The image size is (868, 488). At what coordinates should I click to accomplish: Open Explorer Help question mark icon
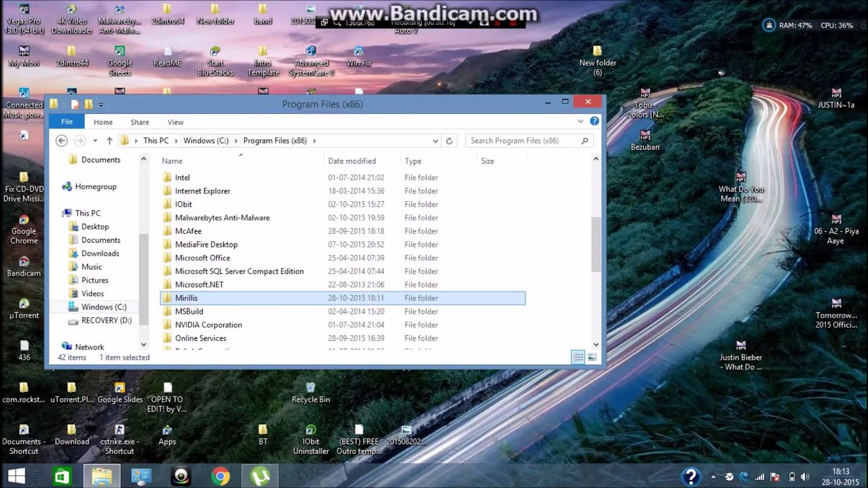[595, 121]
